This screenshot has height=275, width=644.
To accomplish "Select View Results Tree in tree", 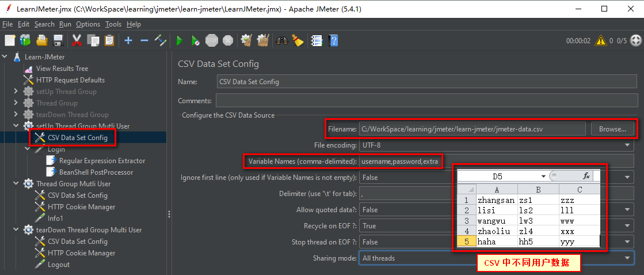I will pos(62,69).
